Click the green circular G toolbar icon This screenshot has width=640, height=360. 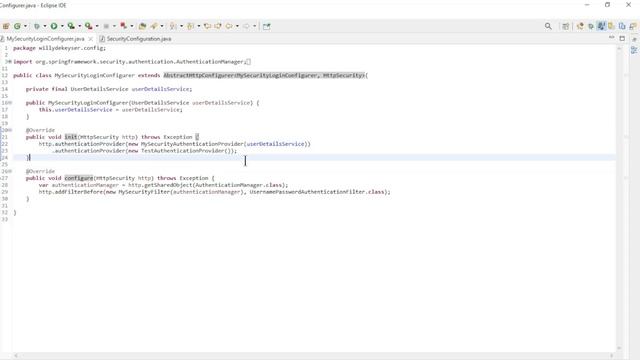coord(18,26)
